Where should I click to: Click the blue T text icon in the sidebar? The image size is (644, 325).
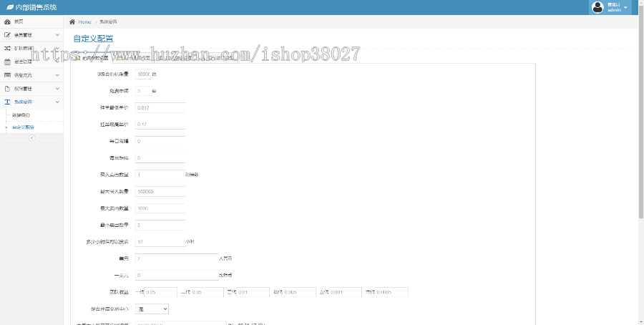coord(7,102)
